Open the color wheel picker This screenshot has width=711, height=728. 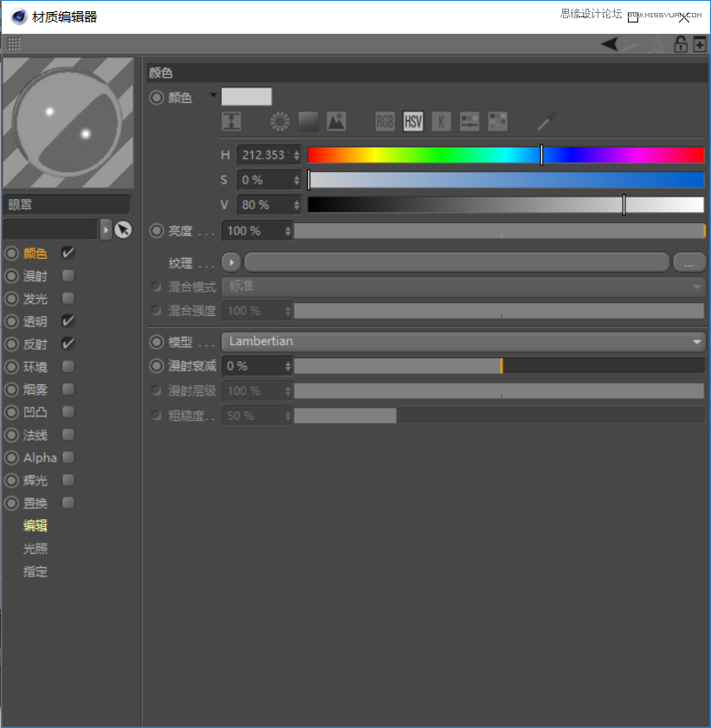(279, 121)
